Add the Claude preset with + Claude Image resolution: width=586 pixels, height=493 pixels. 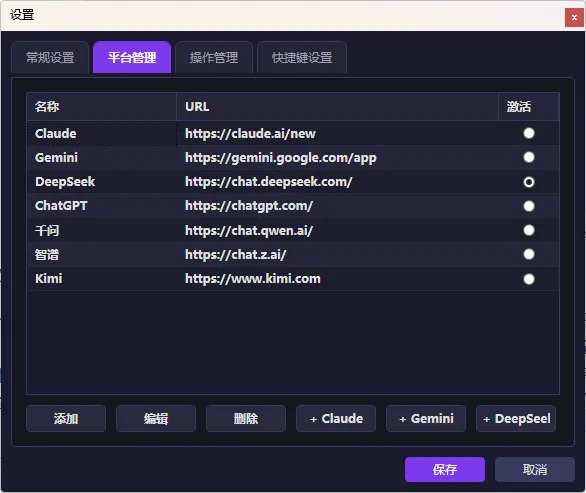336,419
